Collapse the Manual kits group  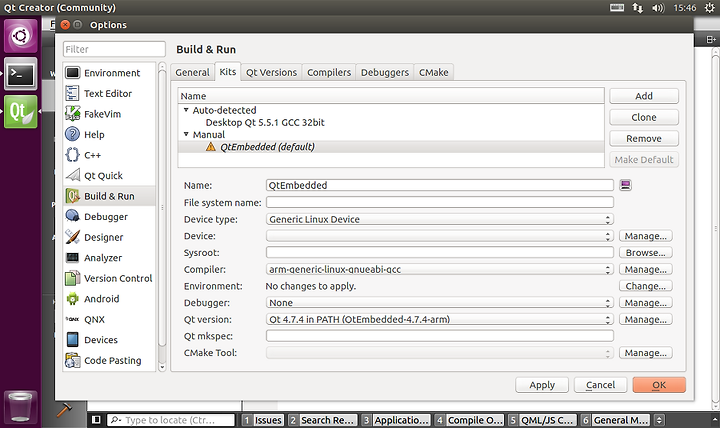click(x=186, y=134)
